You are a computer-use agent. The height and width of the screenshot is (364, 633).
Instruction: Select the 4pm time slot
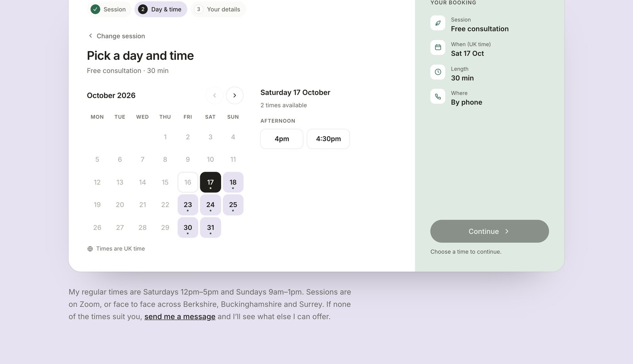tap(282, 139)
